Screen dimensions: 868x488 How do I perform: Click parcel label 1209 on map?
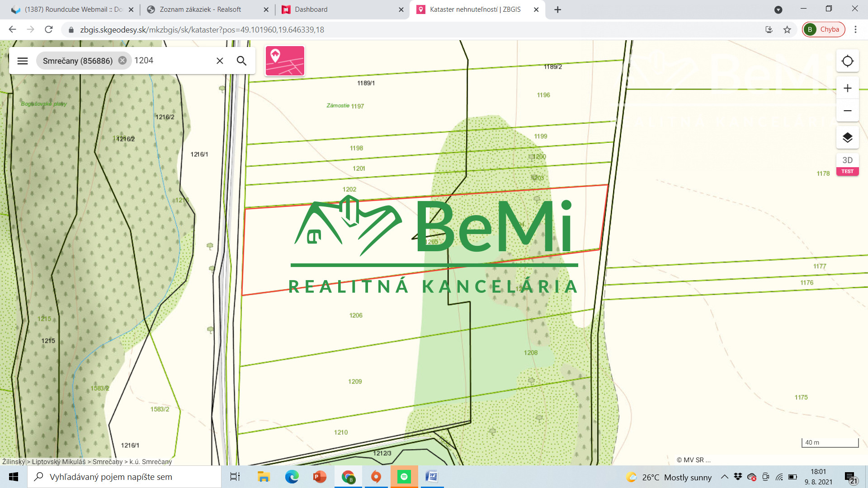(x=355, y=382)
